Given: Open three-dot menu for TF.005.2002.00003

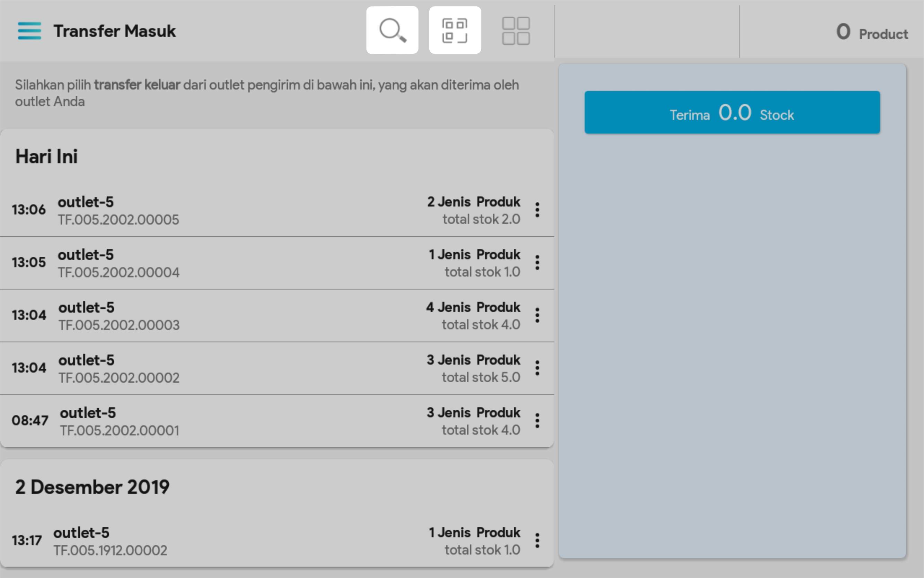Looking at the screenshot, I should (537, 315).
